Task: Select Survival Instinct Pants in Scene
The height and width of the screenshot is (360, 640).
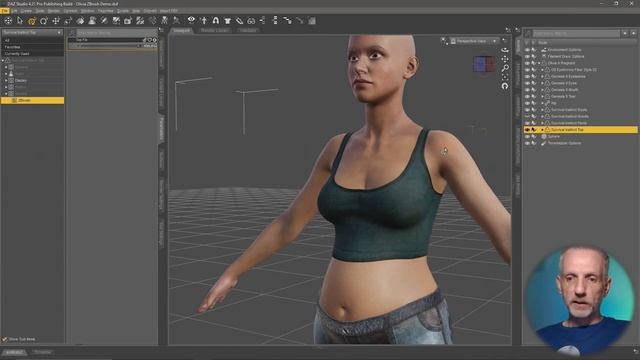Action: pyautogui.click(x=569, y=123)
